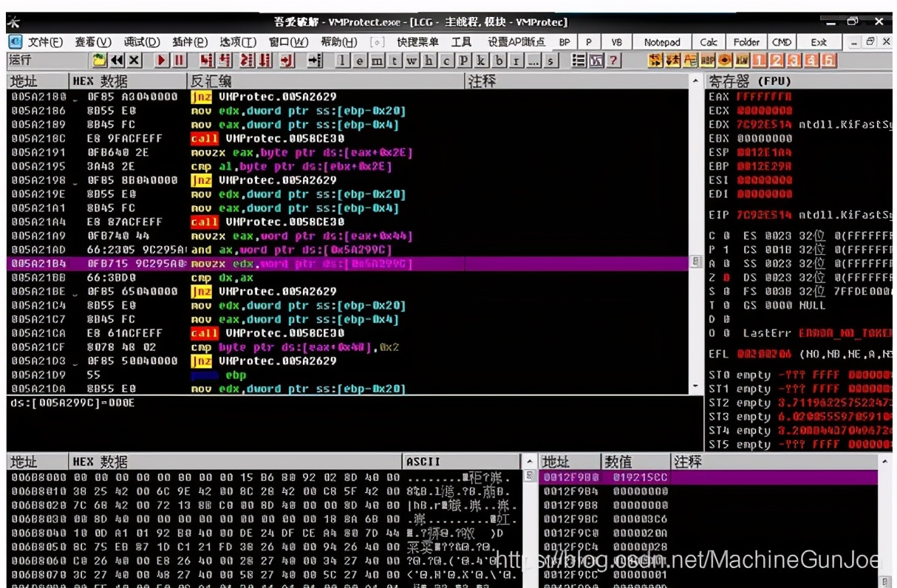Click the dump pane scrollbar up arrow

point(529,462)
